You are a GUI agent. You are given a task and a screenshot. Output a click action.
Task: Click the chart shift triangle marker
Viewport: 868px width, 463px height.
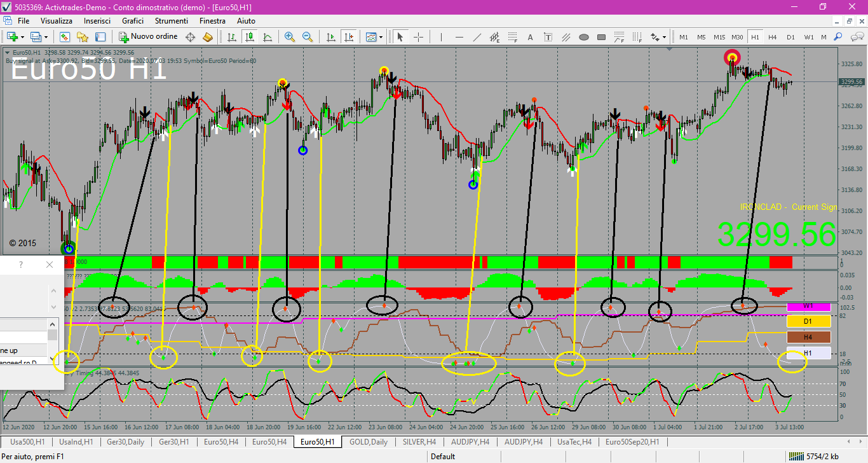(668, 48)
